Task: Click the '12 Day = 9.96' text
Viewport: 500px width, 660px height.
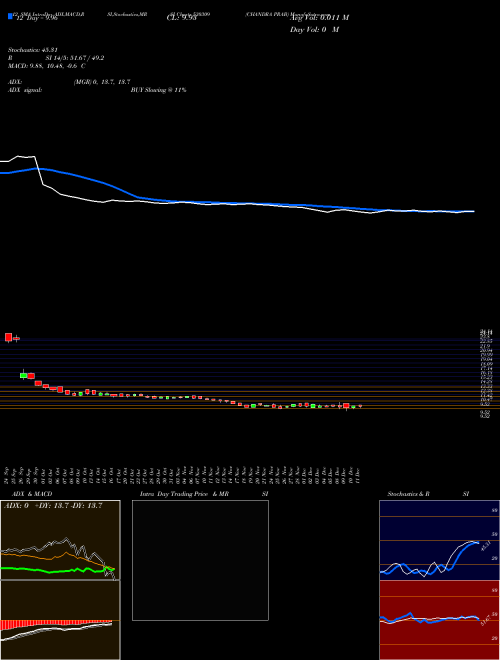Action: (x=36, y=19)
